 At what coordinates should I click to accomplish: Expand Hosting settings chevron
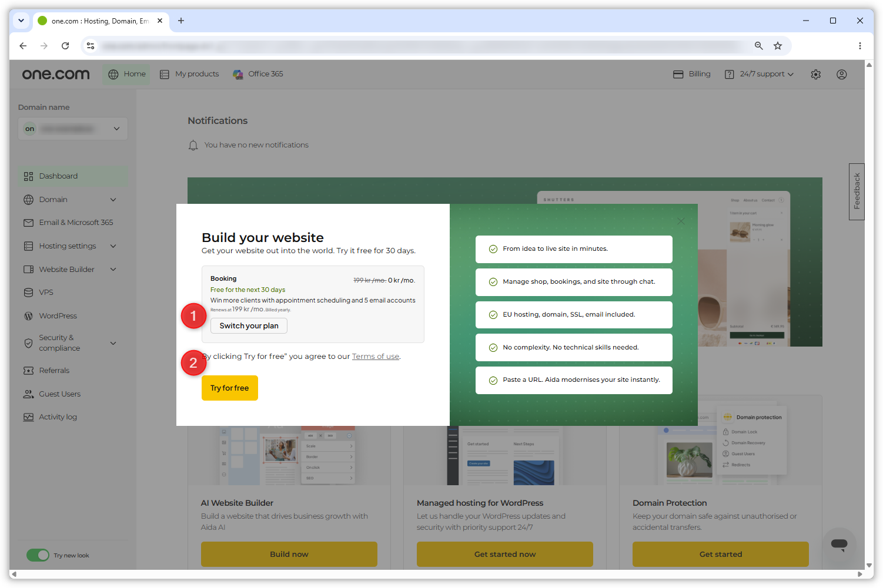pos(113,246)
